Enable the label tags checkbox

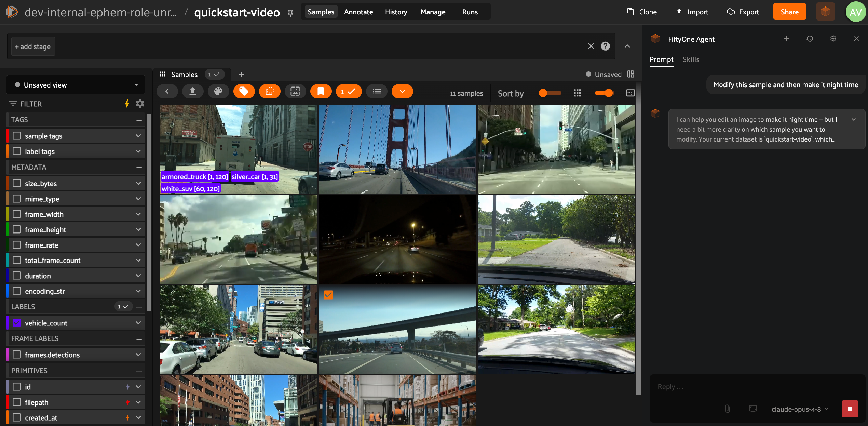(17, 151)
